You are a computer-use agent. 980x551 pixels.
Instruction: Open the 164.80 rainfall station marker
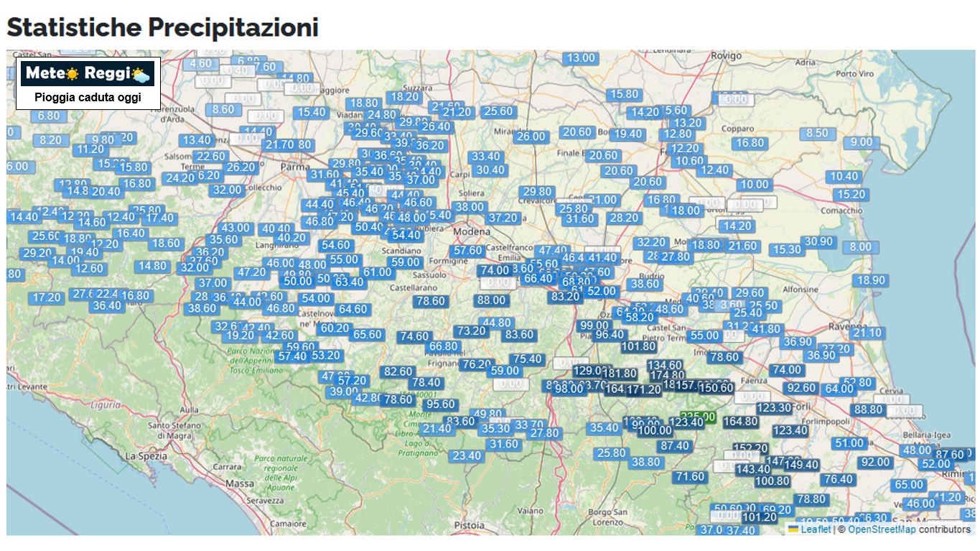click(740, 422)
